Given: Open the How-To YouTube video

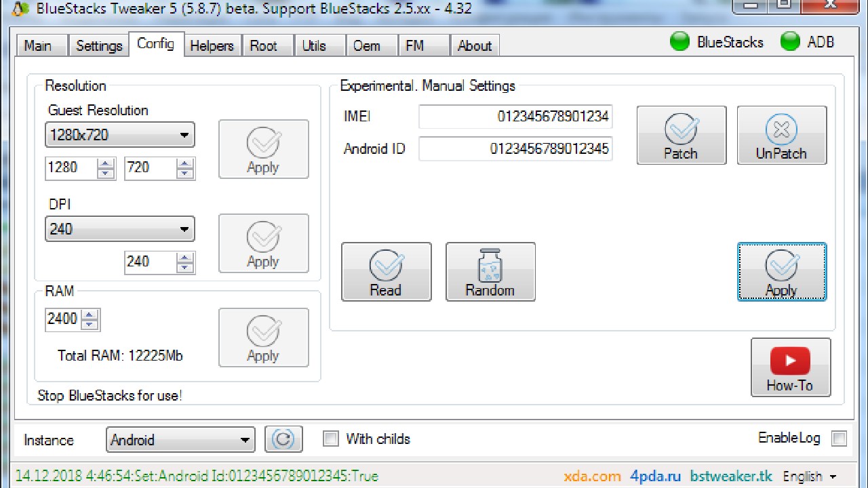Looking at the screenshot, I should point(791,367).
